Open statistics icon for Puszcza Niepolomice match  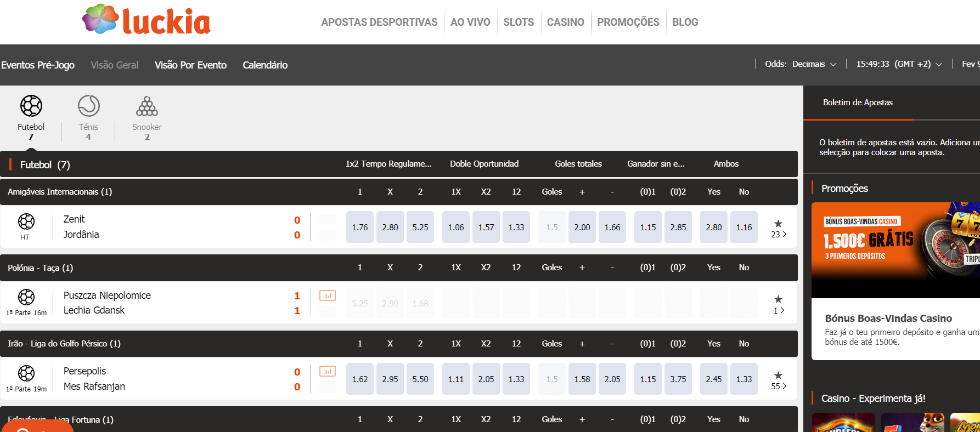(x=328, y=295)
